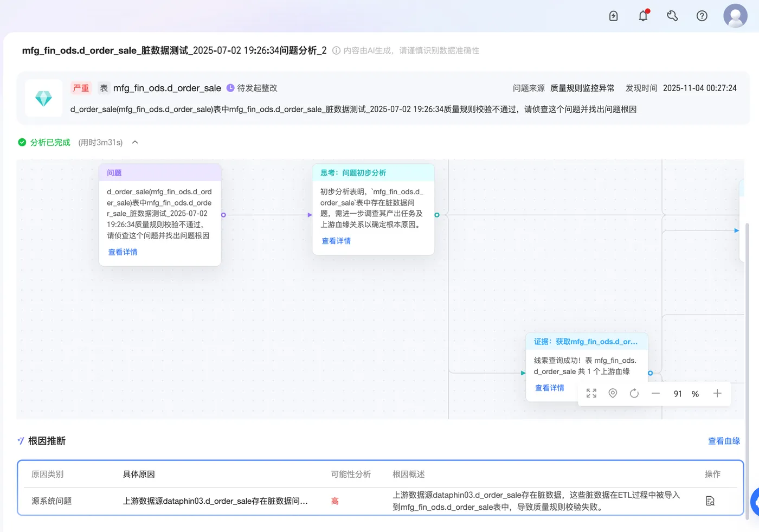
Task: Open the help question mark icon
Action: pyautogui.click(x=702, y=16)
